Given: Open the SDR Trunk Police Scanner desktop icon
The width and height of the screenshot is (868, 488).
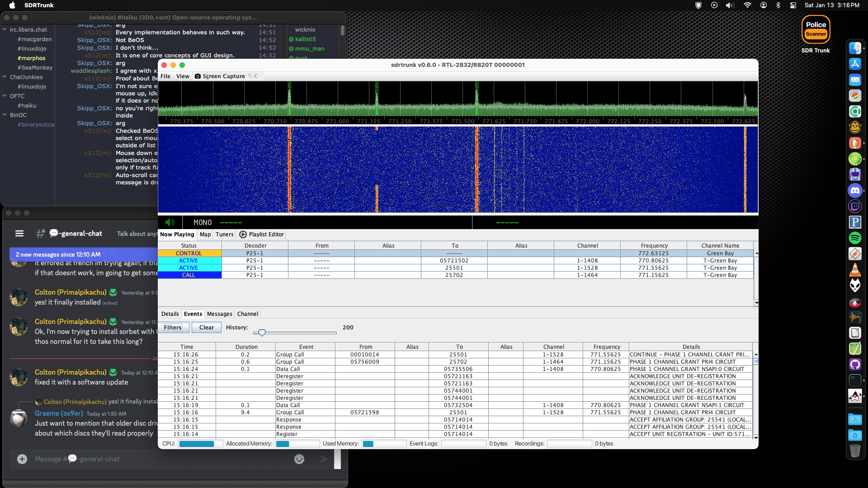Looking at the screenshot, I should point(816,30).
